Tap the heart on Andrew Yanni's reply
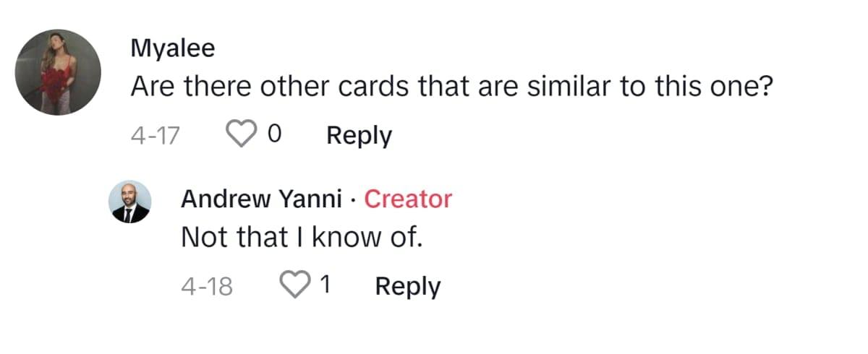 294,286
